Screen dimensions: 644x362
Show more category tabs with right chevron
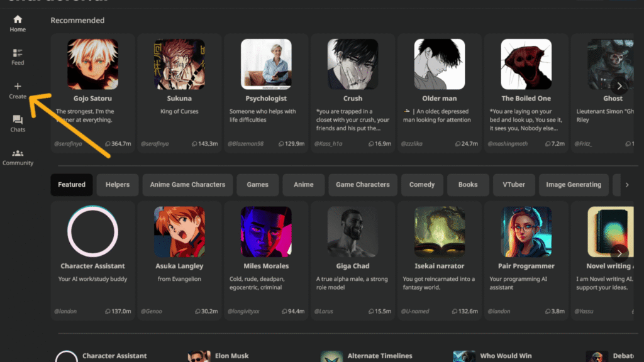click(627, 185)
